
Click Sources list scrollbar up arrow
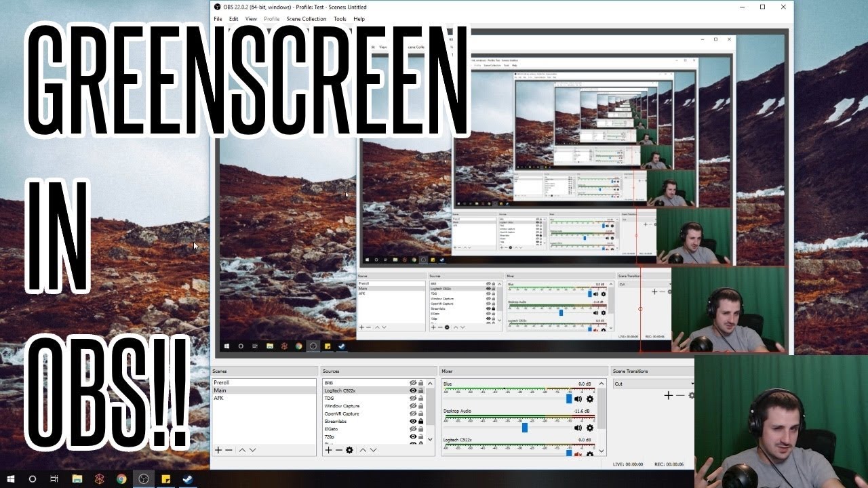click(430, 382)
